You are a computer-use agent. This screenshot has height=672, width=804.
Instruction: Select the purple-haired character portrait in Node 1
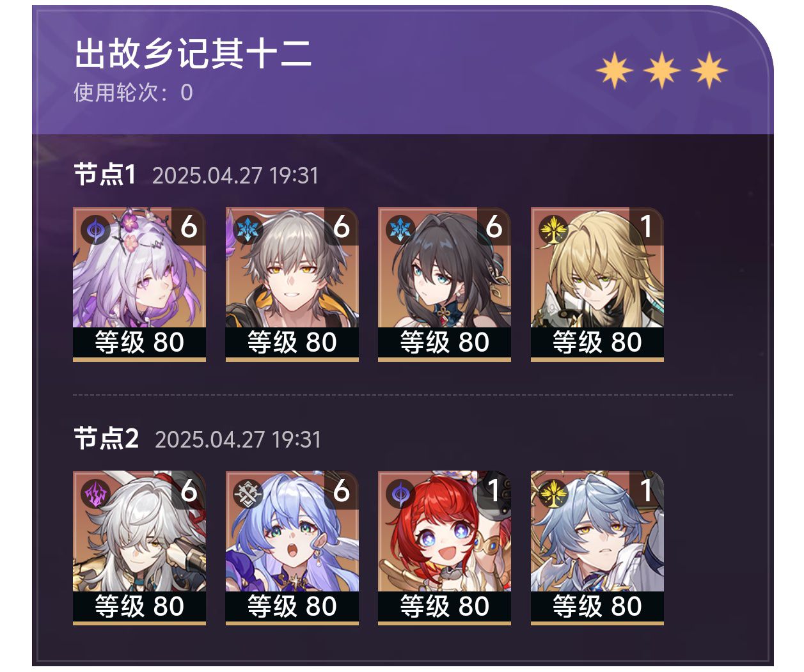(139, 284)
